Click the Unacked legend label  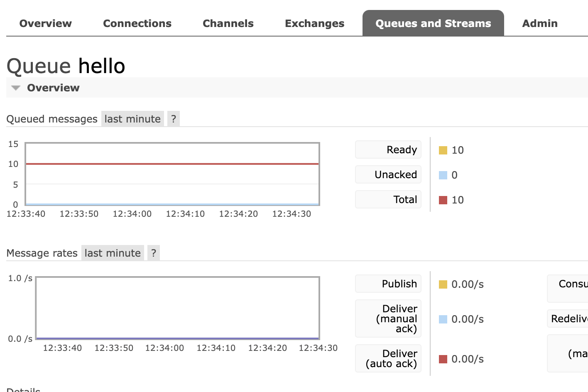[388, 174]
